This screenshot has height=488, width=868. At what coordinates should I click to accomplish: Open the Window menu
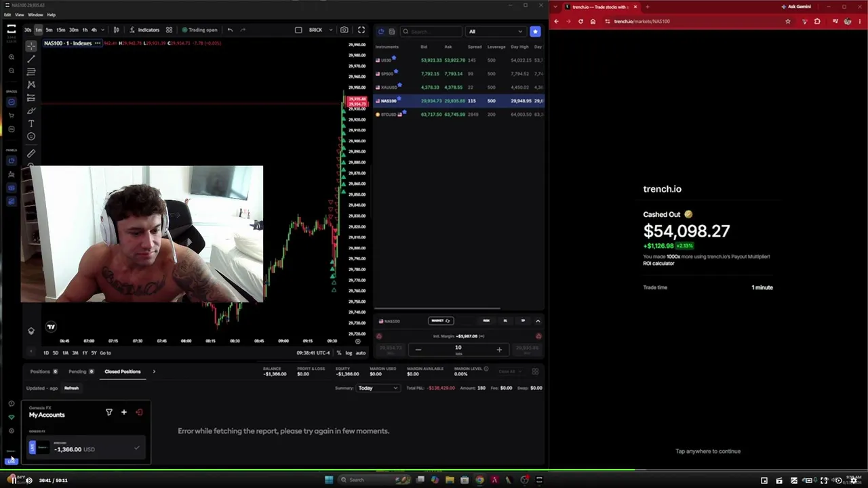[35, 14]
